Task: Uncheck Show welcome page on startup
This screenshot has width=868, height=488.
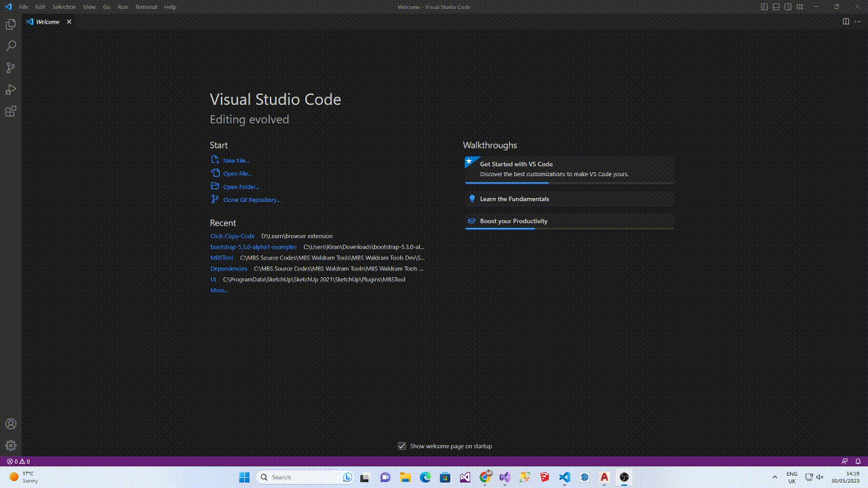Action: tap(402, 446)
